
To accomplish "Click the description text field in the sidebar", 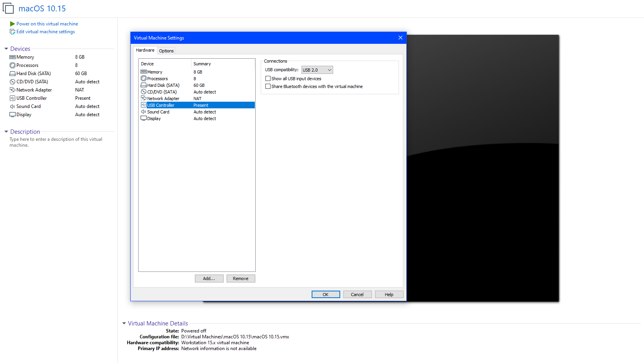I will 56,142.
